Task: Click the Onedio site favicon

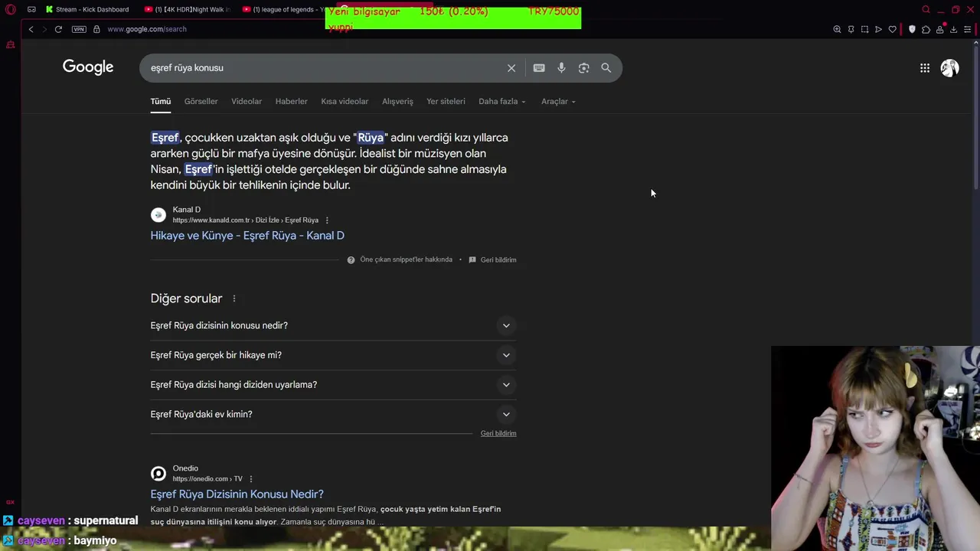Action: click(x=158, y=474)
